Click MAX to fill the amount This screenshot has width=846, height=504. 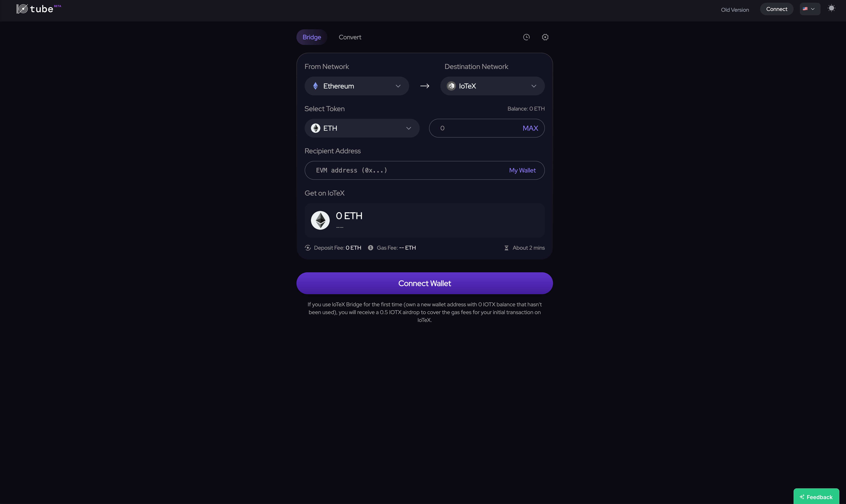(530, 128)
